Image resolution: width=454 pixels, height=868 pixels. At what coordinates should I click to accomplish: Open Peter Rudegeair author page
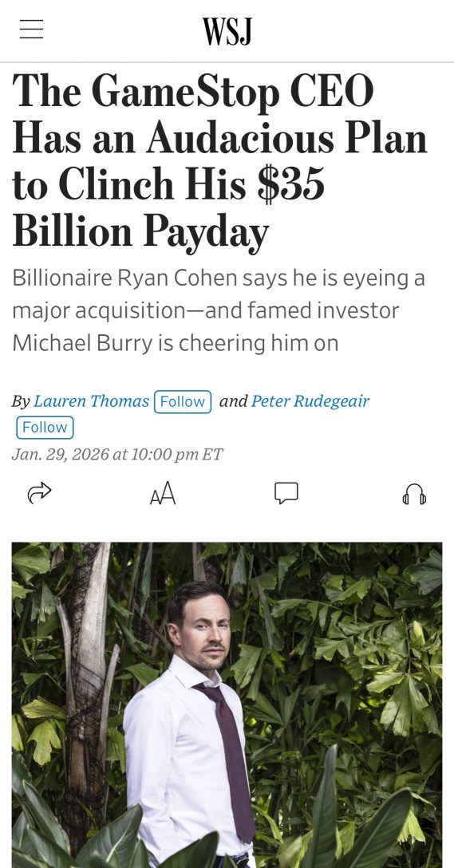310,401
